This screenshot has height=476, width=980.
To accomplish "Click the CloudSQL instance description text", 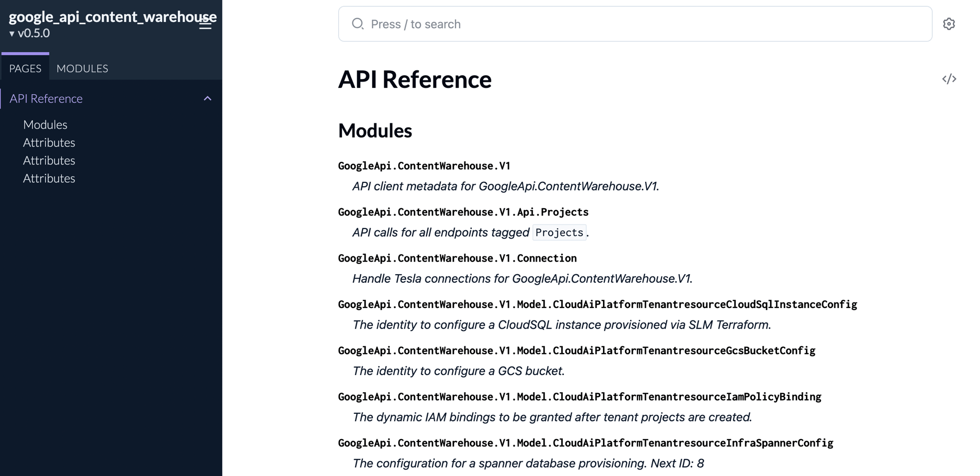I will (x=562, y=325).
